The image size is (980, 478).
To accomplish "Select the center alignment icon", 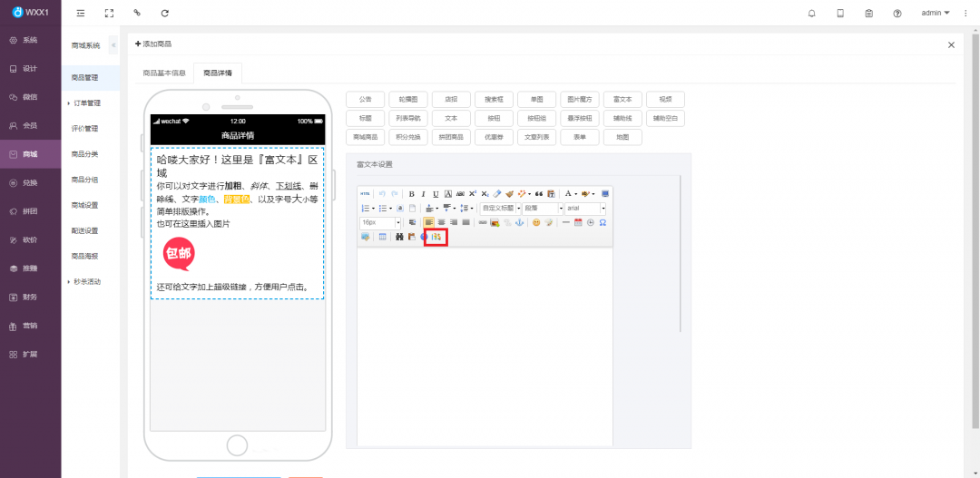I will tap(441, 222).
